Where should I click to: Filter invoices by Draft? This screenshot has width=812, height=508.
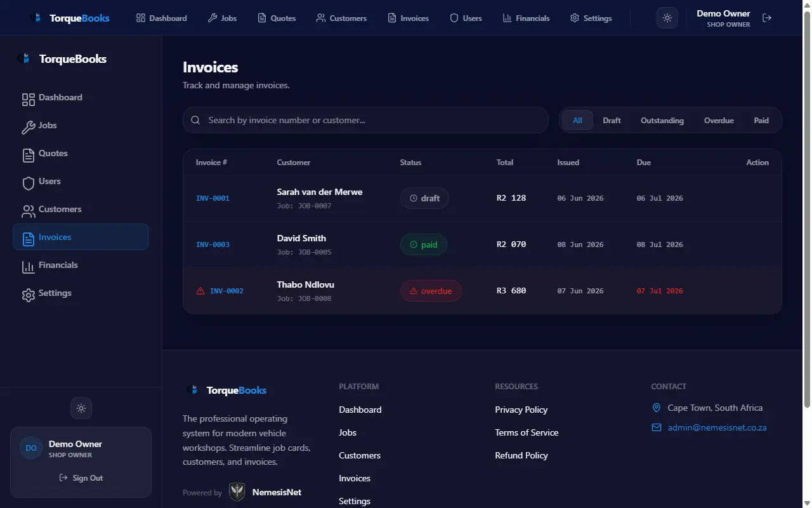612,120
